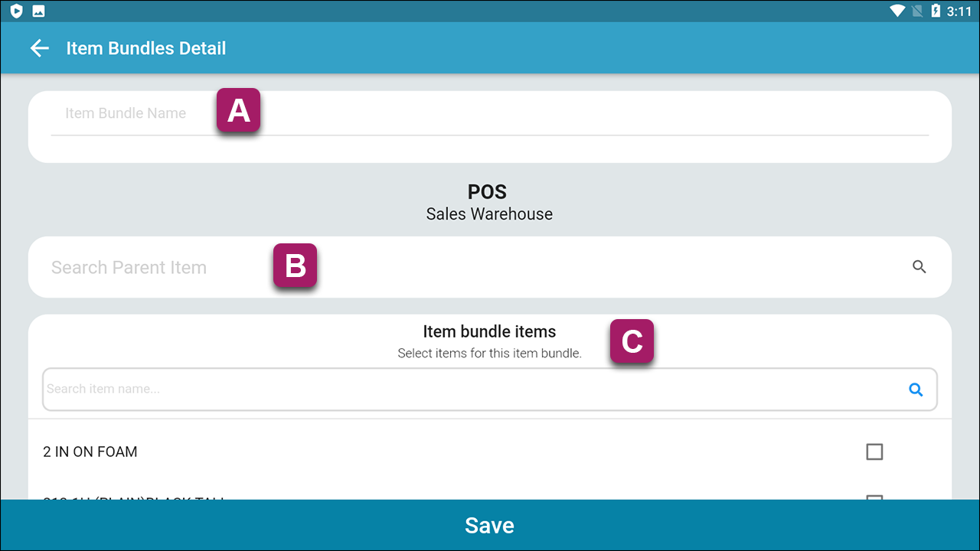
Task: Open the image notification icon
Action: 38,11
